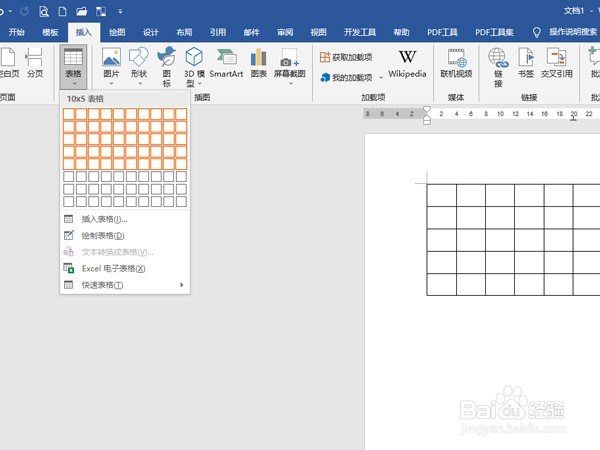
Task: Open the Layout (布局) tab
Action: 184,32
